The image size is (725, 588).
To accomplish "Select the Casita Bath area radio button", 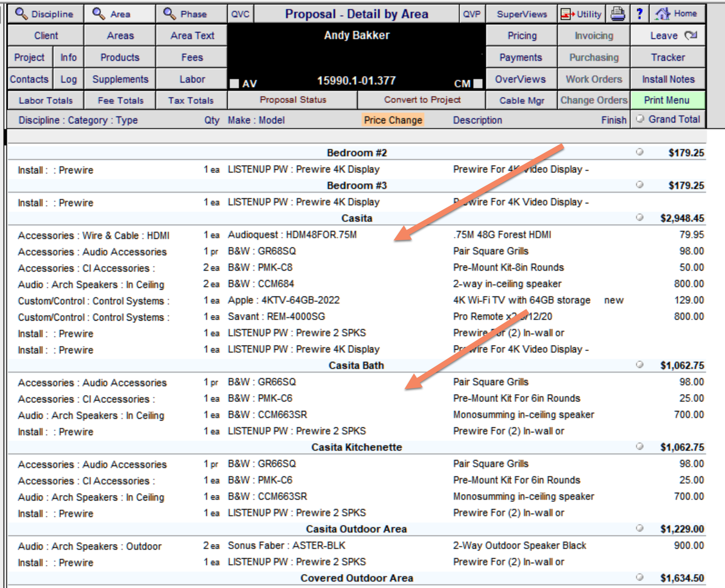I will point(640,365).
